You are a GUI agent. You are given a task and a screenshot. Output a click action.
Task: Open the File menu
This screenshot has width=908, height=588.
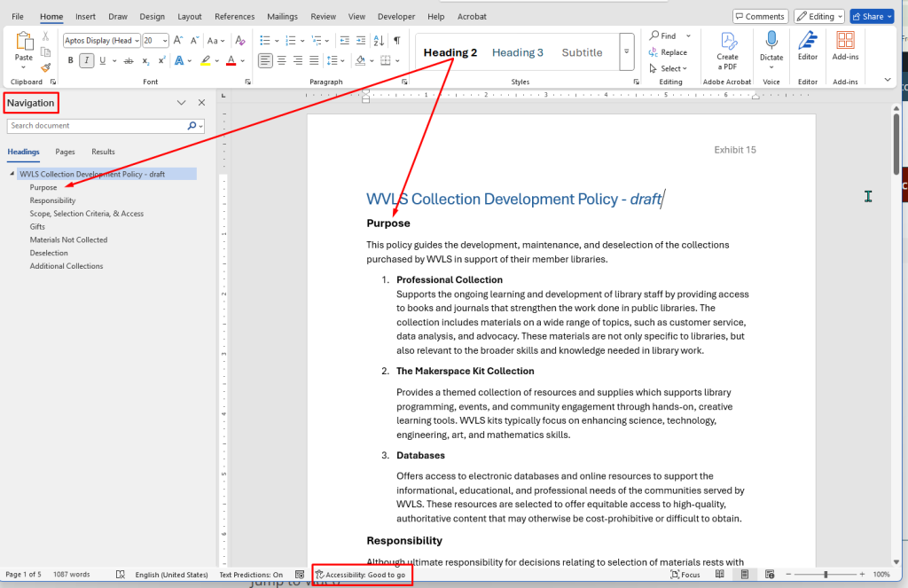coord(18,17)
